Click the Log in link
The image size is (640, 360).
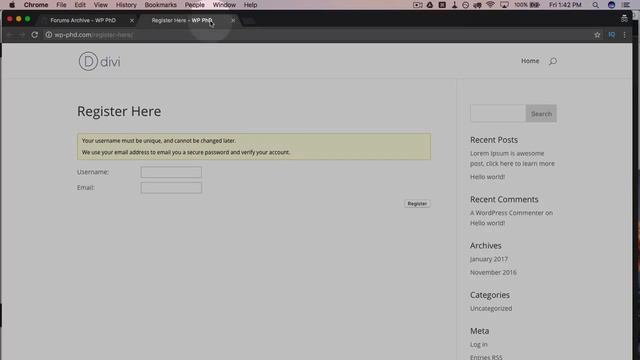coord(479,344)
